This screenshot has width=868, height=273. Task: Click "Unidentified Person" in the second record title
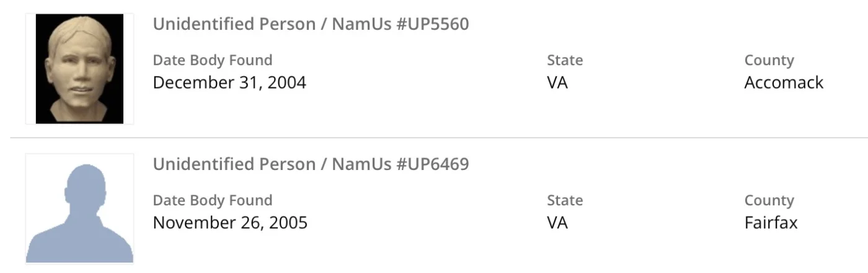(234, 164)
